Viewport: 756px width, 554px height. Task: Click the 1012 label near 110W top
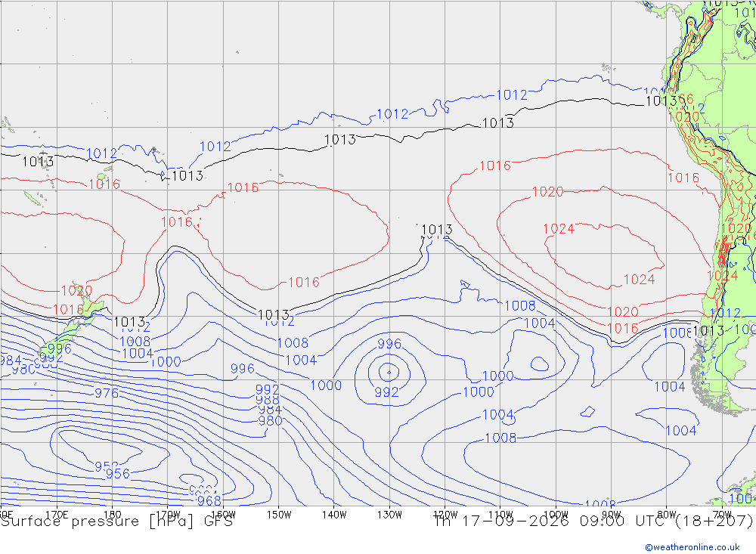512,95
